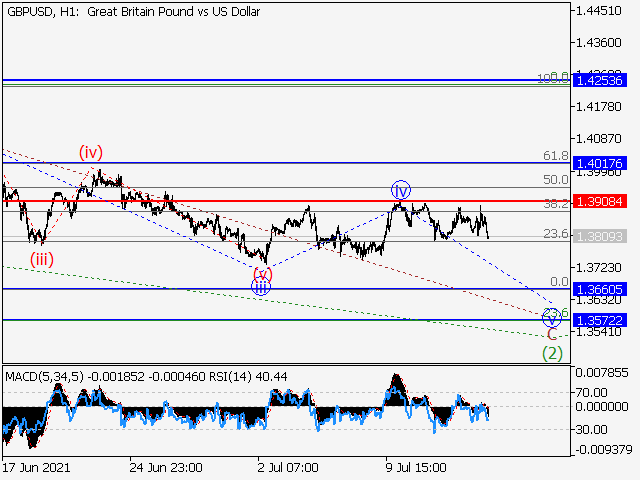The width and height of the screenshot is (640, 480).
Task: Click the gray 1.38093 current price tag
Action: pyautogui.click(x=600, y=236)
